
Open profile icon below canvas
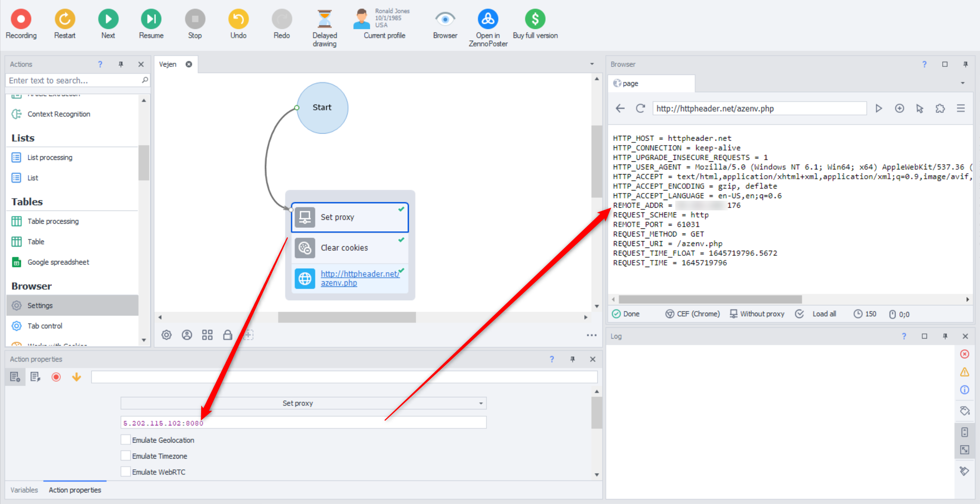tap(187, 335)
